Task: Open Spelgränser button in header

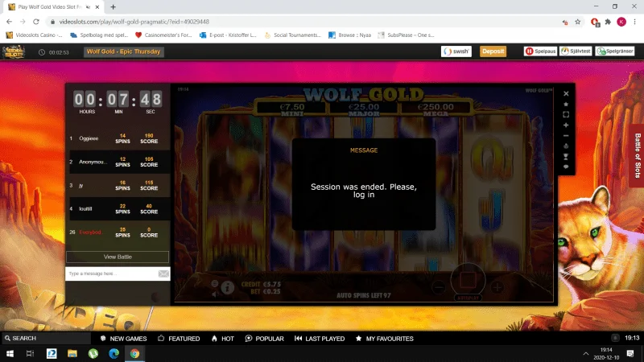Action: [615, 51]
